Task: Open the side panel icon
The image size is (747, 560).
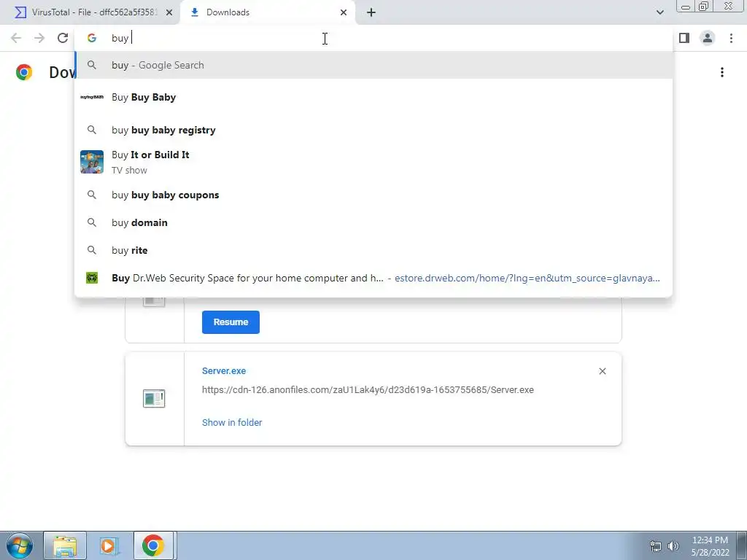Action: pos(684,38)
